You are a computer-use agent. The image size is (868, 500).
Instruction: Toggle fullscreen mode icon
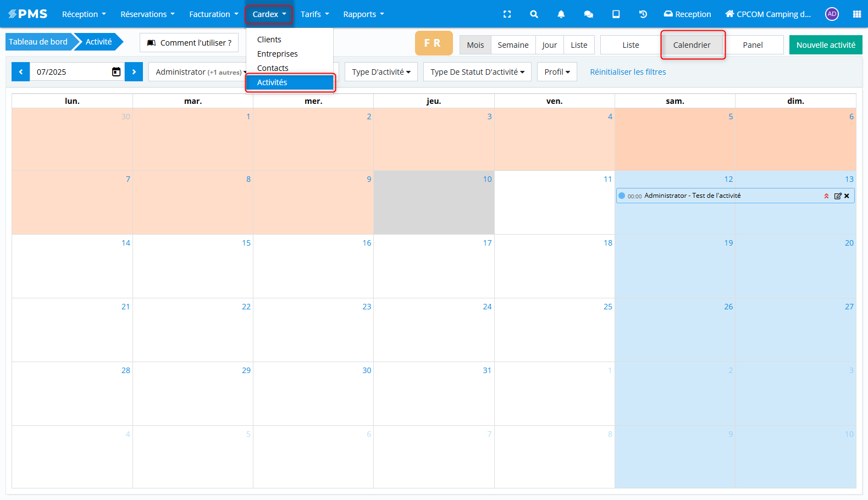(507, 14)
